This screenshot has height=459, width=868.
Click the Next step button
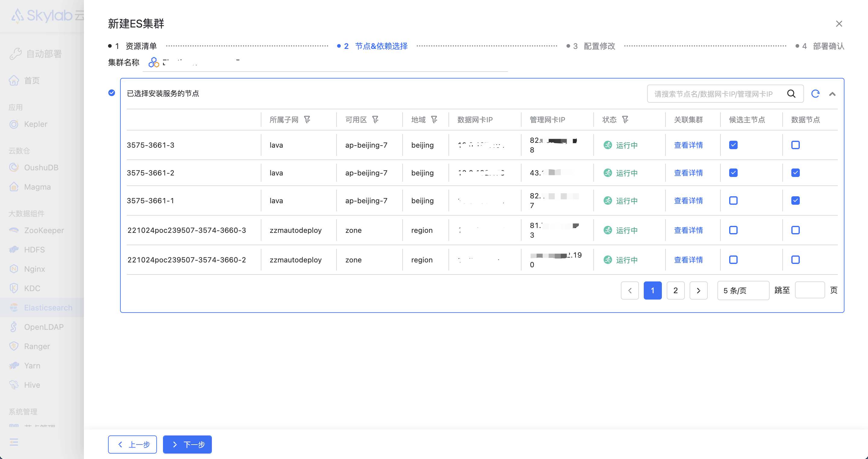click(187, 445)
